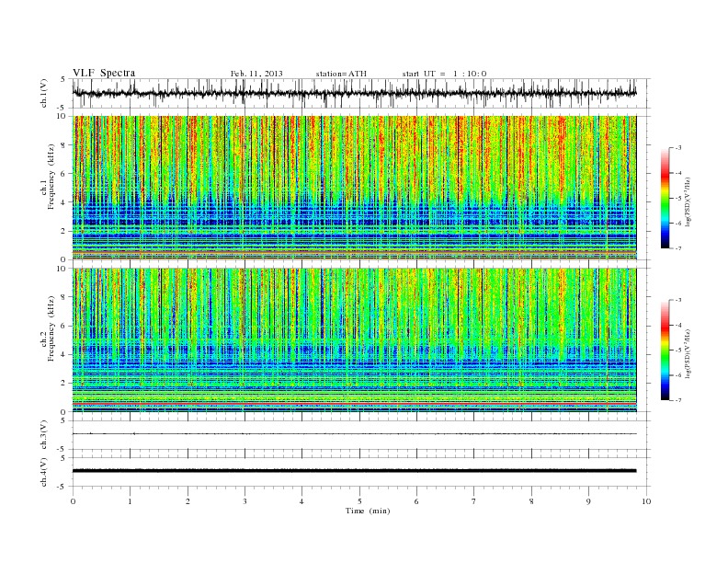The height and width of the screenshot is (563, 728).
Task: Click the "-7" tick on the lower color bar
Action: [x=677, y=400]
